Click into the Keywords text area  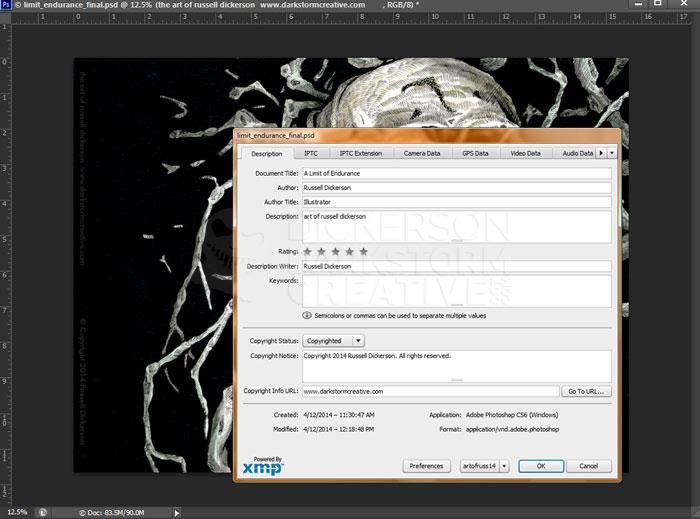[457, 291]
